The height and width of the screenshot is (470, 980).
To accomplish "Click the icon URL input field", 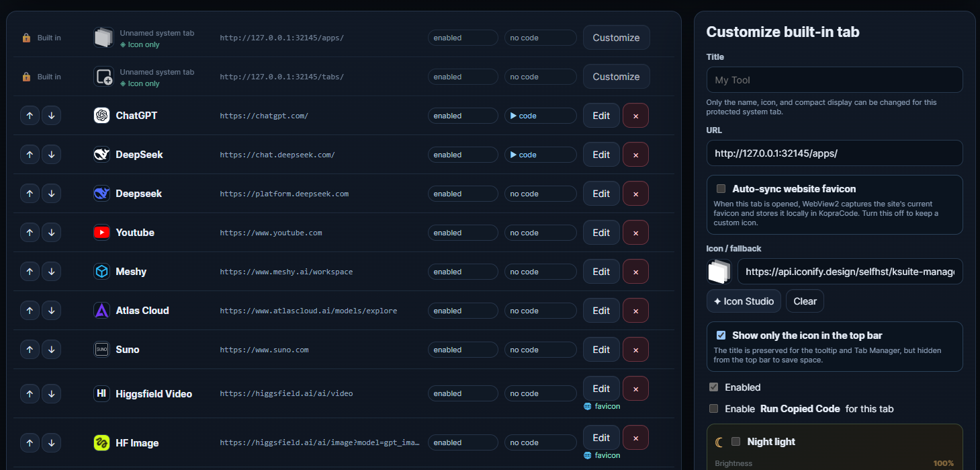I will click(x=850, y=272).
